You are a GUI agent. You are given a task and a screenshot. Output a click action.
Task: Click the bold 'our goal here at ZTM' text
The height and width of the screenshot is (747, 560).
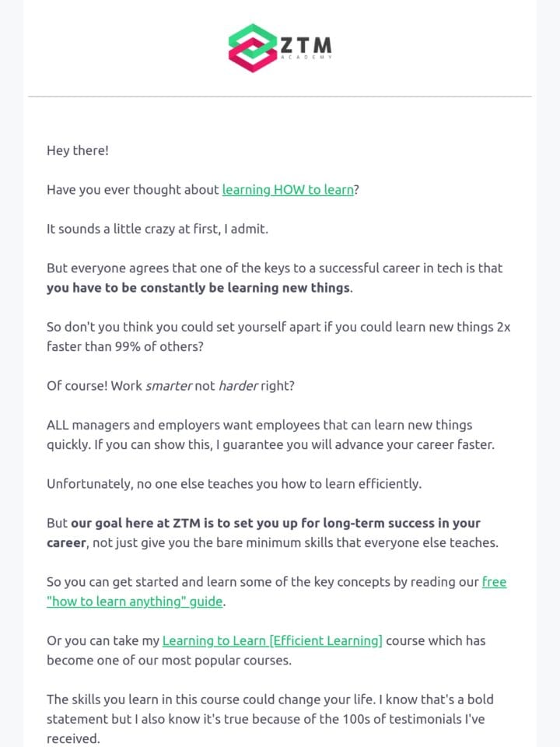(x=136, y=523)
